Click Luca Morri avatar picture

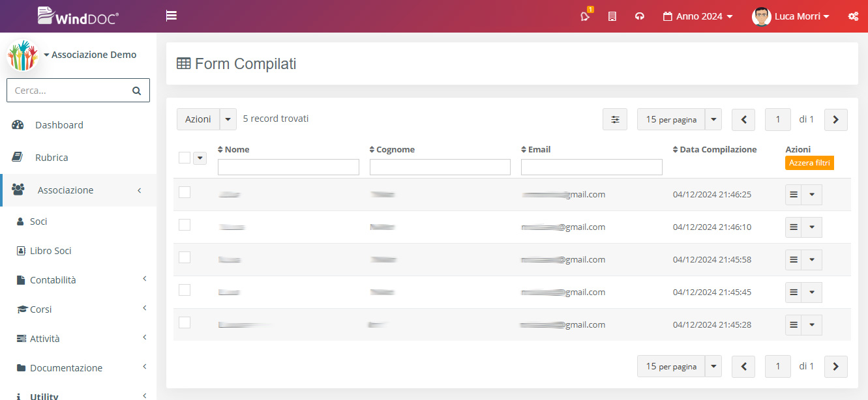pos(761,16)
